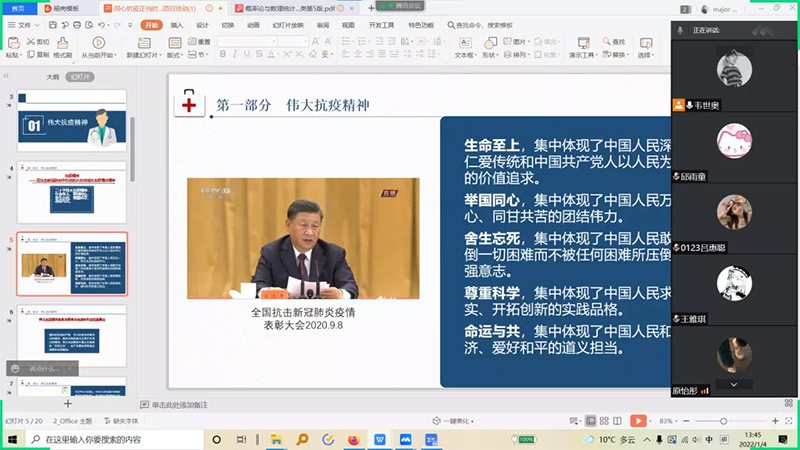The width and height of the screenshot is (800, 450).
Task: Open the 插入 insert ribbon tab
Action: pos(176,24)
